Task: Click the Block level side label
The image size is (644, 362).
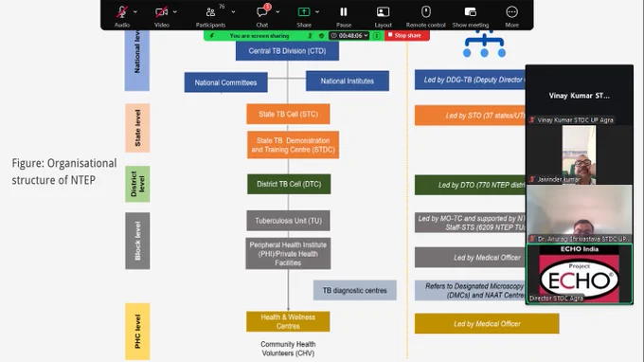Action: point(137,241)
